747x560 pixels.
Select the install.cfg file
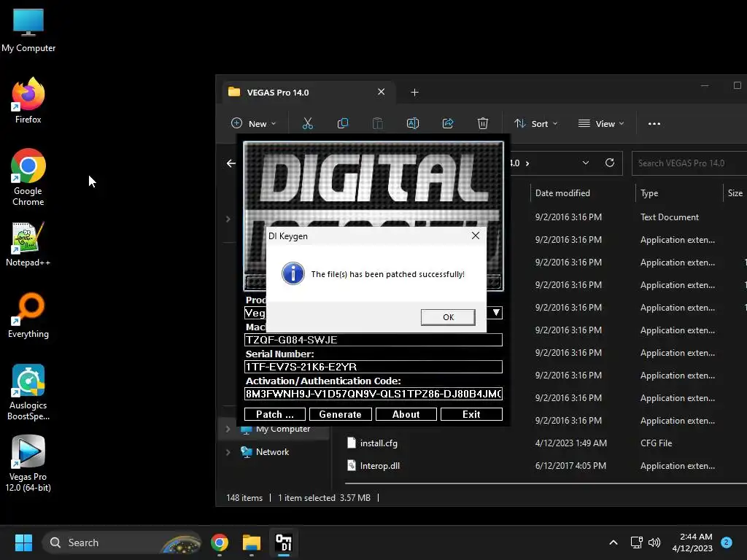379,443
